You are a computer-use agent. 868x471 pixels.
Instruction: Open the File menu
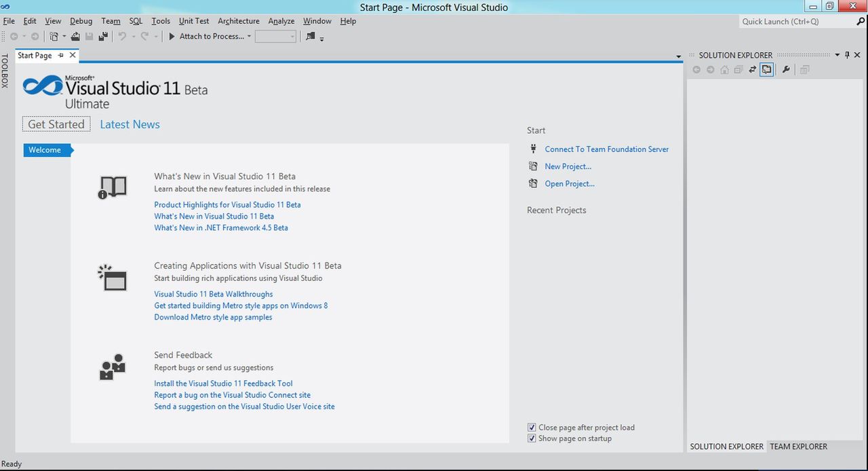click(x=9, y=21)
